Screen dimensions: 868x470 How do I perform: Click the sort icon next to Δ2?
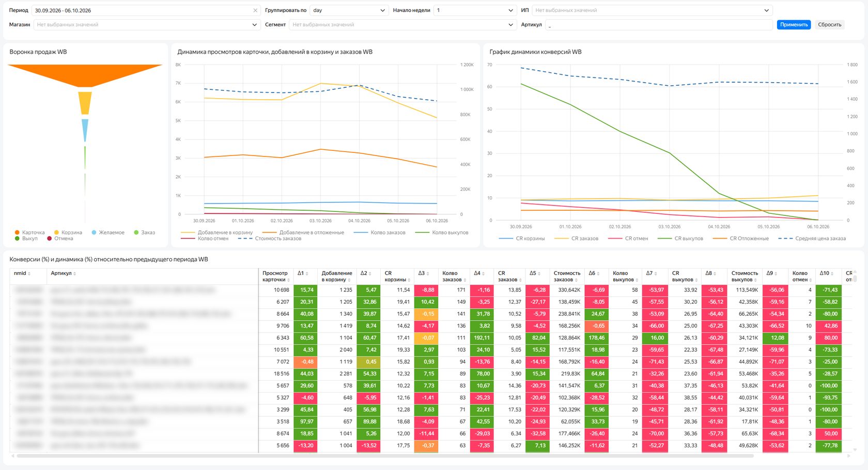(370, 274)
